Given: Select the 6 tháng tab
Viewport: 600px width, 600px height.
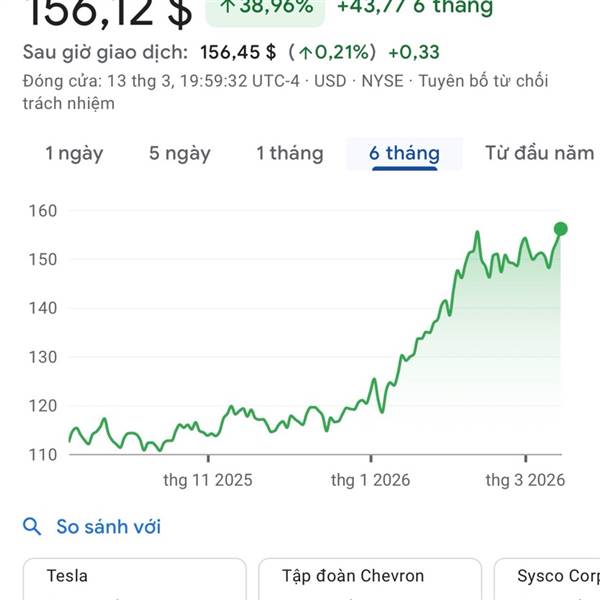Looking at the screenshot, I should coord(404,153).
